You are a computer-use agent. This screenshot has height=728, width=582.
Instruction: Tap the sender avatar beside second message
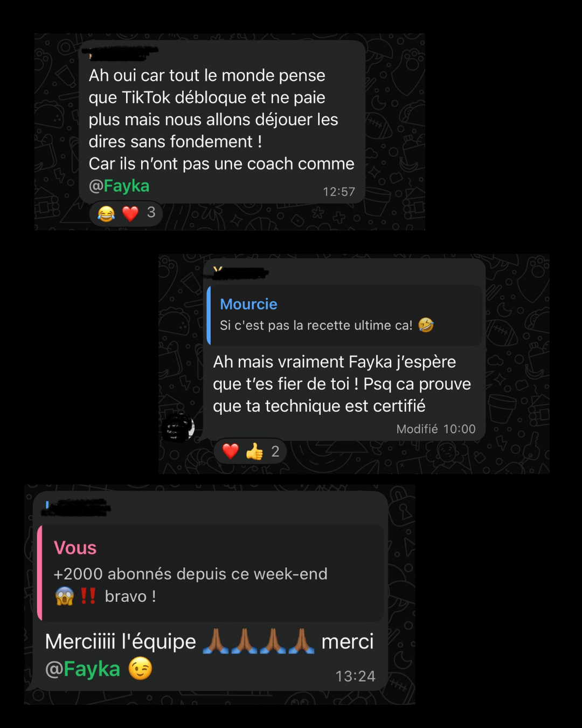point(178,428)
